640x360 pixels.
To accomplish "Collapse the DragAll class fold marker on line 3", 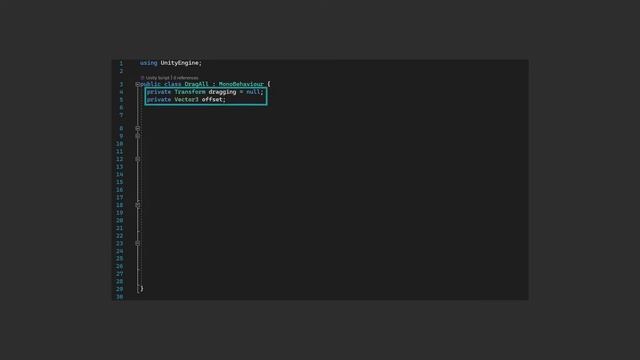I will tap(138, 84).
